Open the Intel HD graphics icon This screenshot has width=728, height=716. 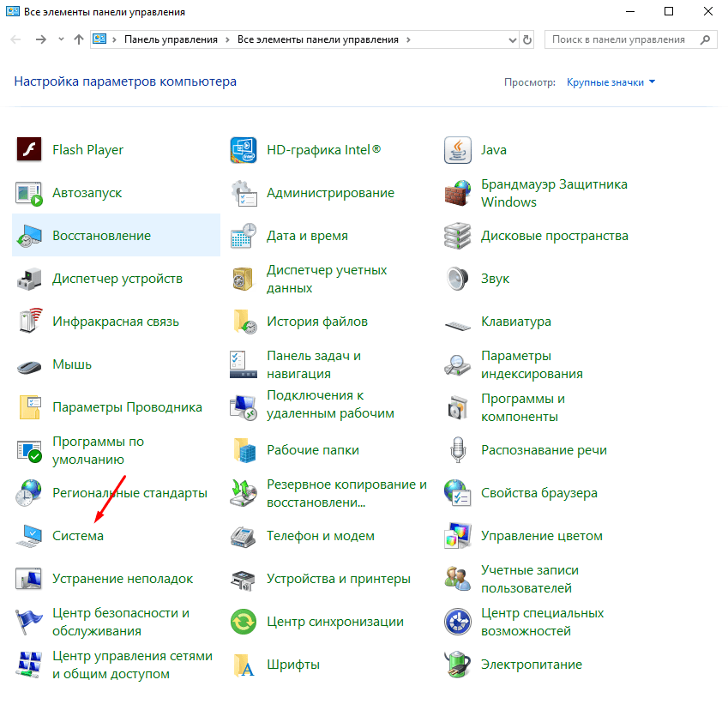[244, 149]
